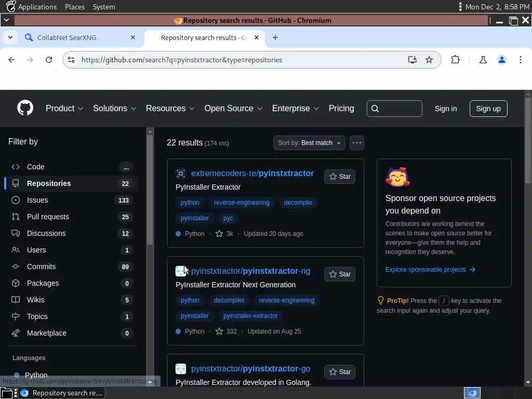Open the three-dot results options menu
This screenshot has width=532, height=399.
(x=356, y=143)
